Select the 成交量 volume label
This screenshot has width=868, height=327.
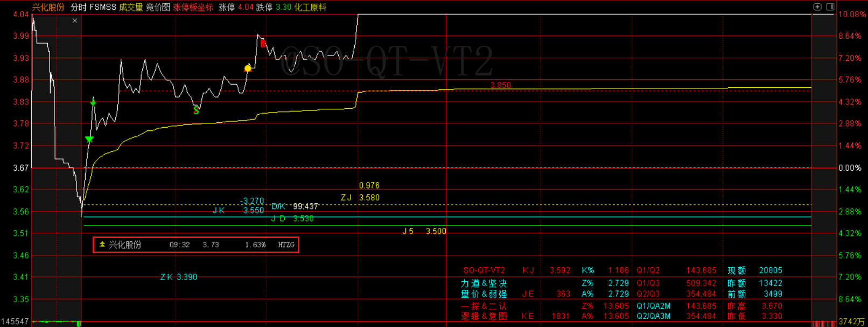point(131,7)
